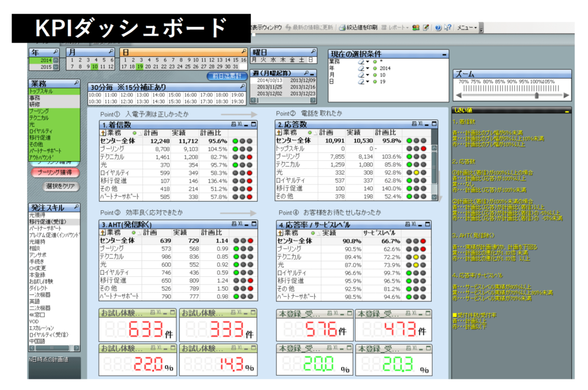Image resolution: width=588 pixels, height=390 pixels.
Task: Click the 応答数 table scrollbar down arrow
Action: click(x=435, y=196)
